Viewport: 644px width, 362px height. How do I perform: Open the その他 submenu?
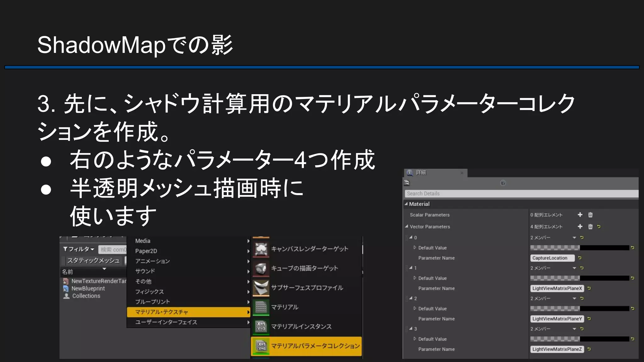point(189,282)
